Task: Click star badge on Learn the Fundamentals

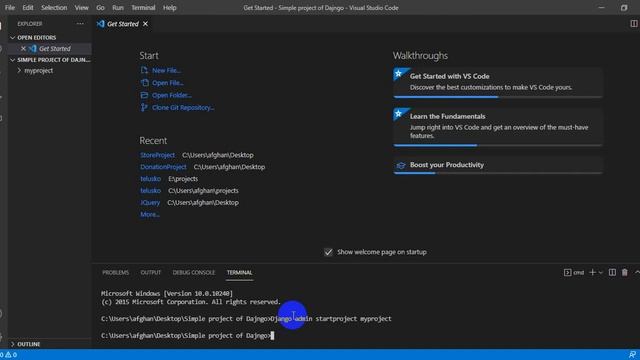Action: (398, 114)
